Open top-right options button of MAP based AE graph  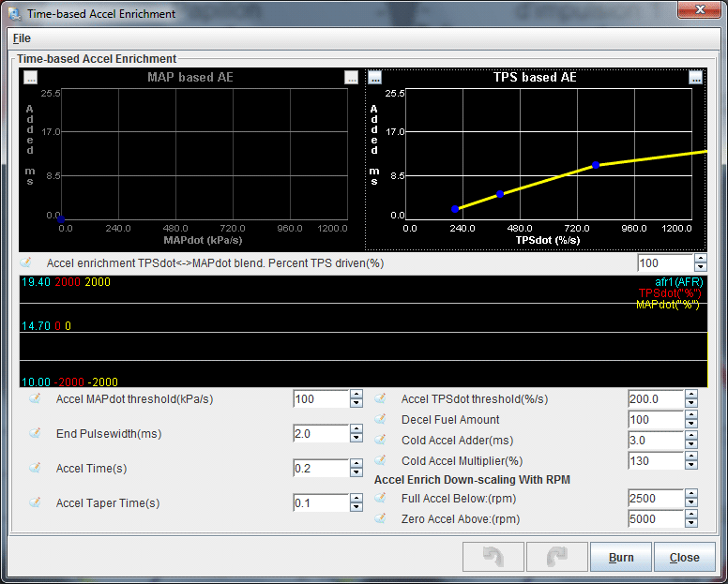(x=351, y=78)
